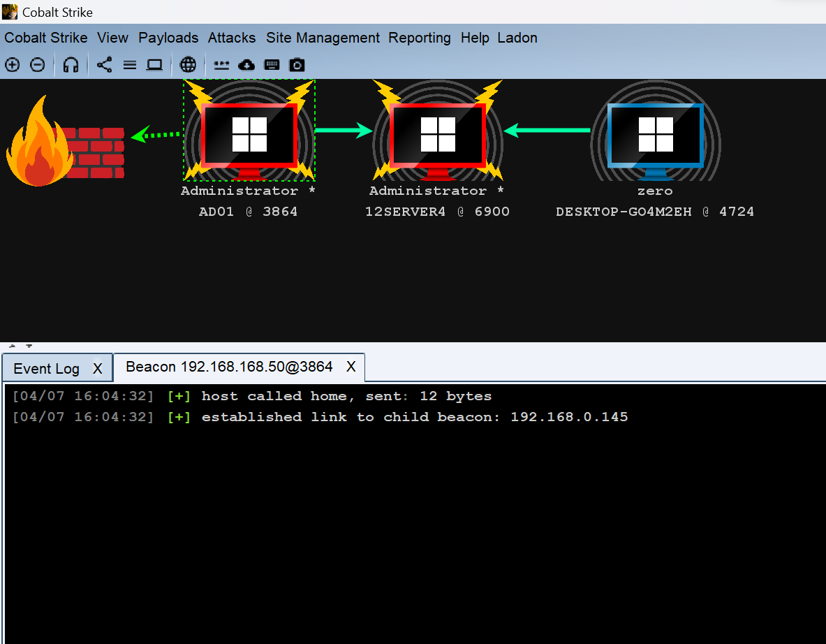Click the connect plus icon in toolbar
Image resolution: width=826 pixels, height=644 pixels.
point(13,65)
